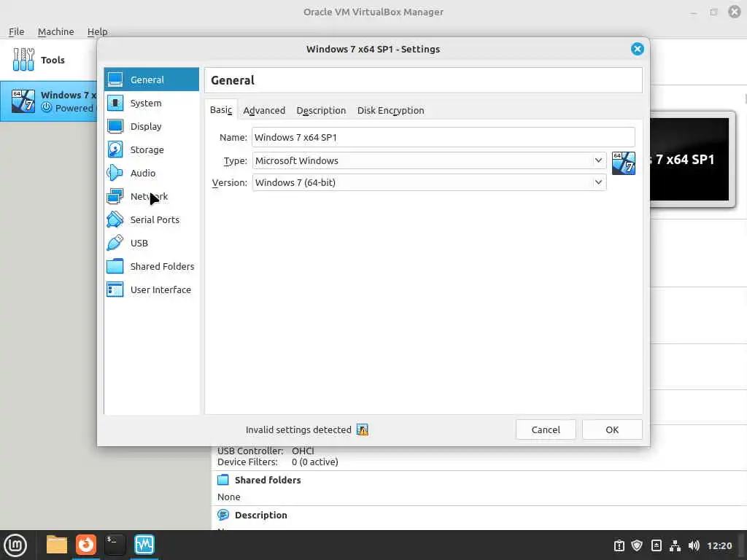Open Display settings via monitor icon
The image size is (747, 560).
pyautogui.click(x=115, y=126)
